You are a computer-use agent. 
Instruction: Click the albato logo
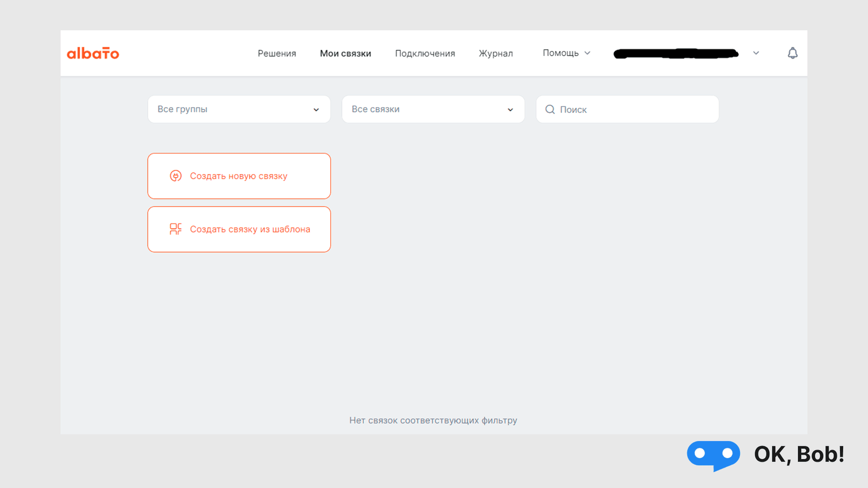pos(93,53)
